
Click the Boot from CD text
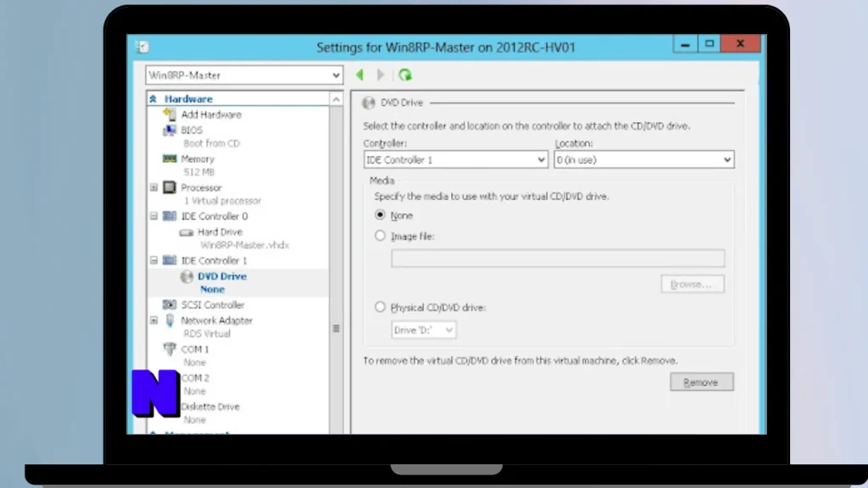[x=211, y=143]
